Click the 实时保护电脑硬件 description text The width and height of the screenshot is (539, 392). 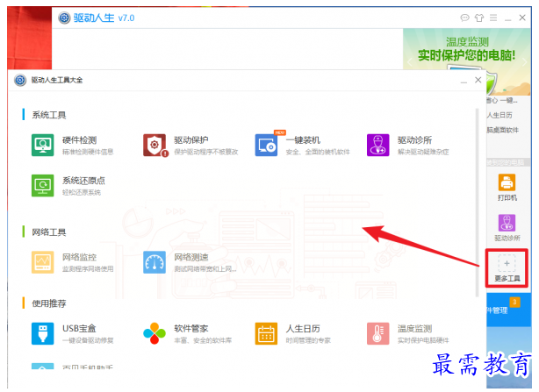pos(423,340)
